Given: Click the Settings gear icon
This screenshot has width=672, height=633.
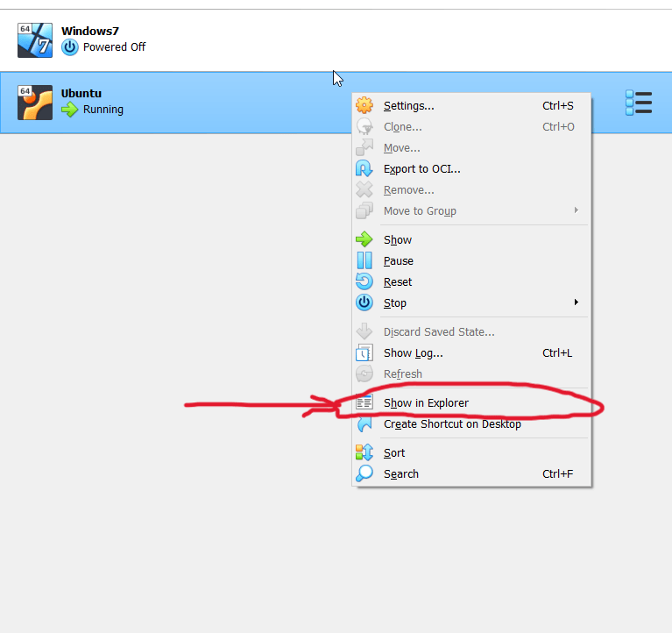Looking at the screenshot, I should coord(364,105).
